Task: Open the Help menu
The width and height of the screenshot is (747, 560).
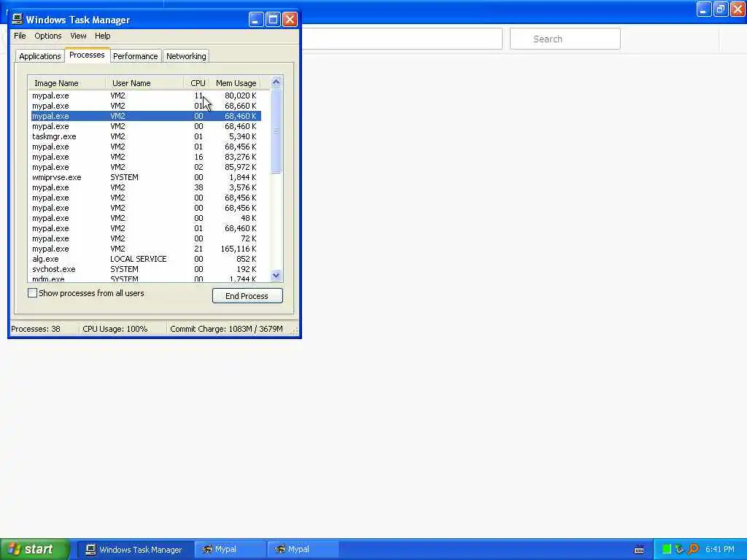Action: [102, 36]
